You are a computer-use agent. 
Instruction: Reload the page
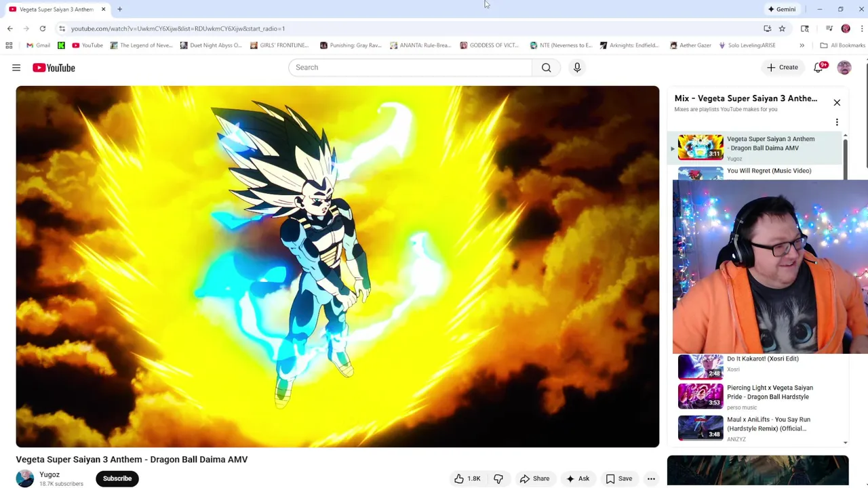pos(42,28)
